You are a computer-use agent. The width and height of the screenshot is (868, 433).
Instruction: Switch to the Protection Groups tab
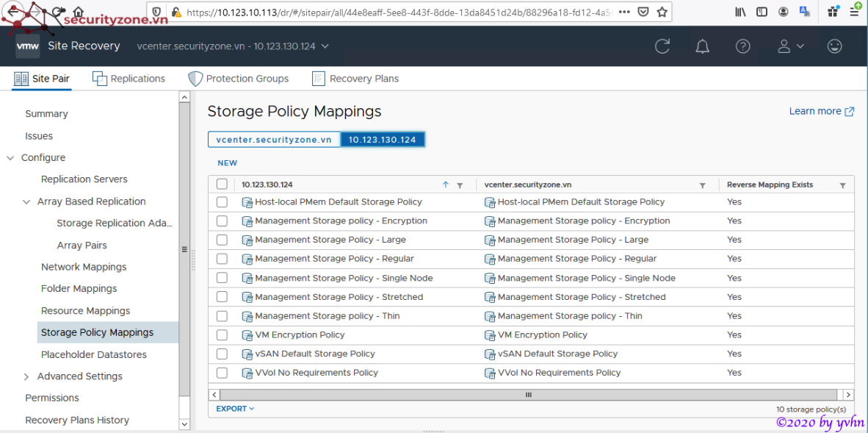(239, 79)
